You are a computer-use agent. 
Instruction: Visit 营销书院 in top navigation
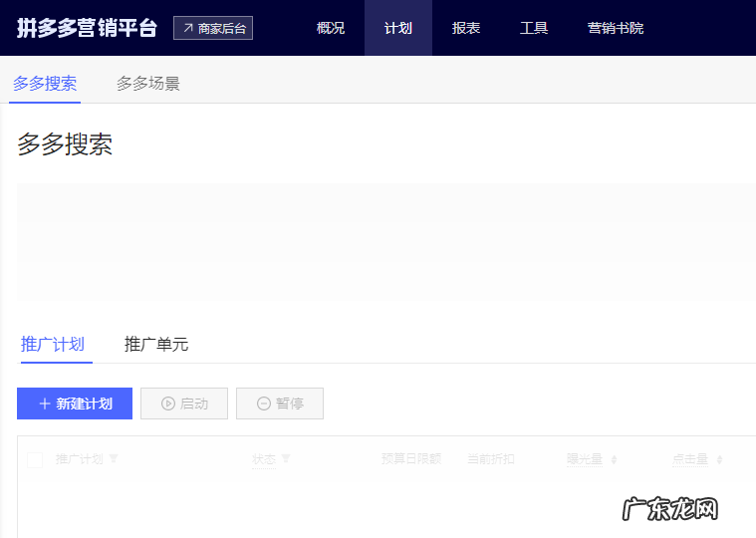pyautogui.click(x=616, y=28)
